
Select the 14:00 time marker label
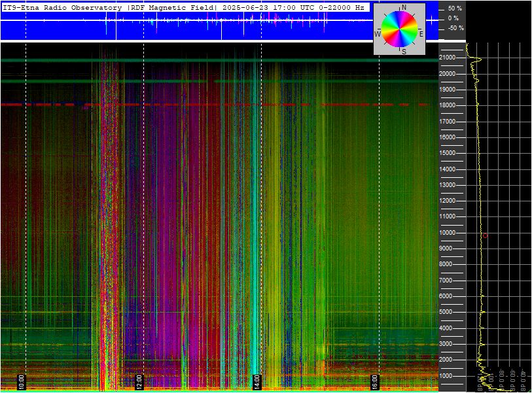point(257,382)
